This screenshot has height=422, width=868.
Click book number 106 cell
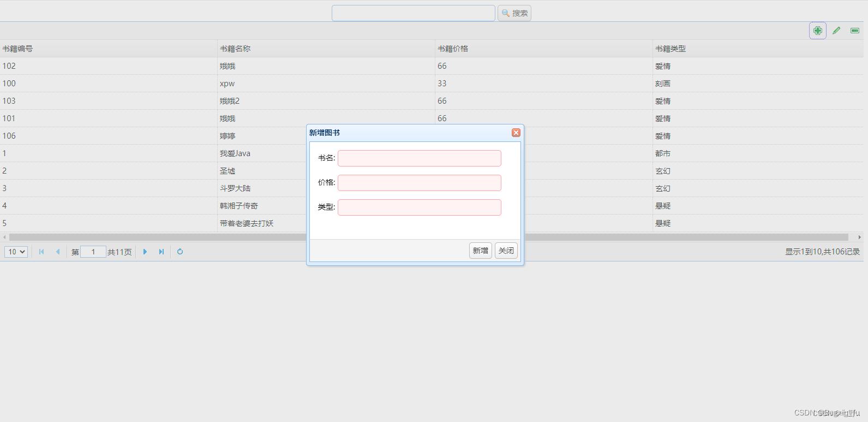[109, 136]
